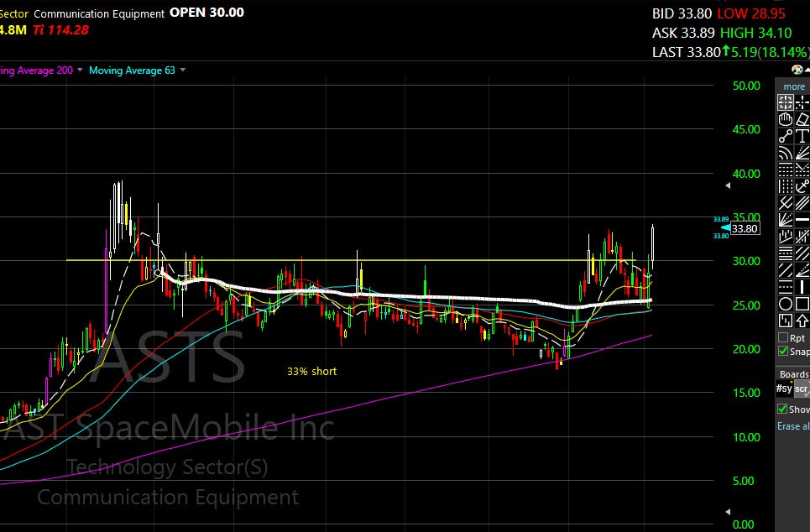This screenshot has height=532, width=810.
Task: Select the Fibonacci arcs tool
Action: [785, 153]
